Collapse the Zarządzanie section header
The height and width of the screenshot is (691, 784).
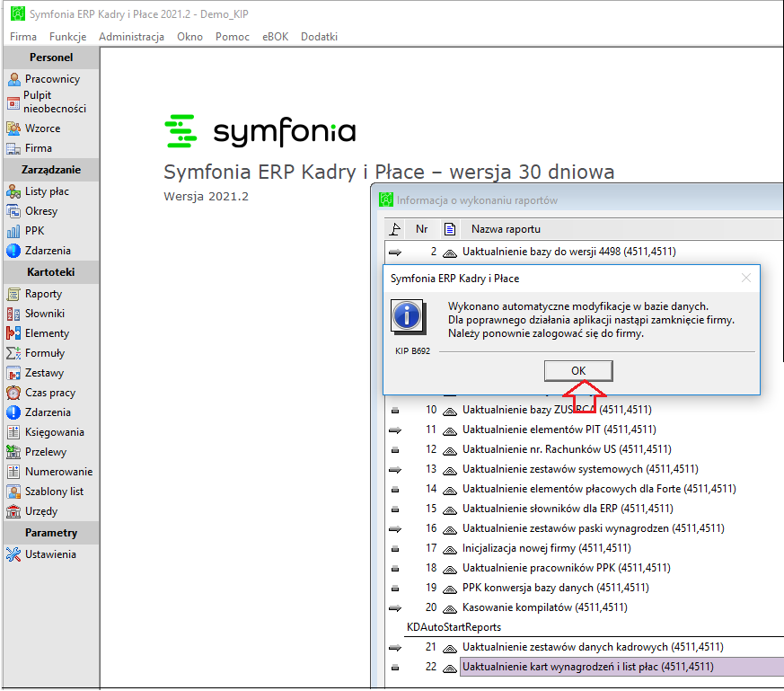pos(51,170)
